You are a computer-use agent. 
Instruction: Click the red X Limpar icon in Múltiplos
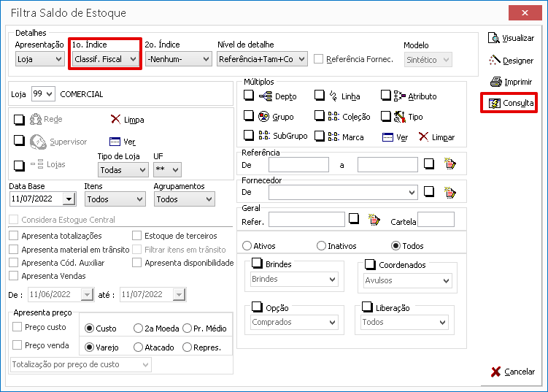[423, 137]
